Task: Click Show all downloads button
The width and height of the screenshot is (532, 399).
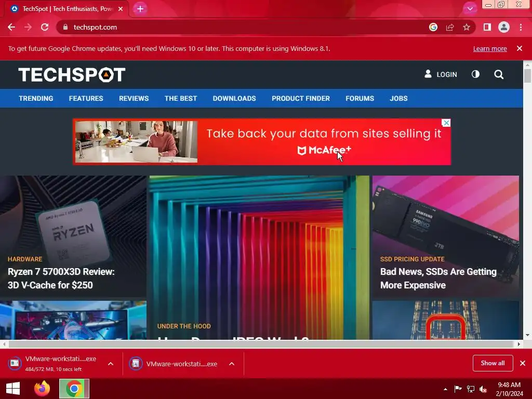Action: click(493, 363)
